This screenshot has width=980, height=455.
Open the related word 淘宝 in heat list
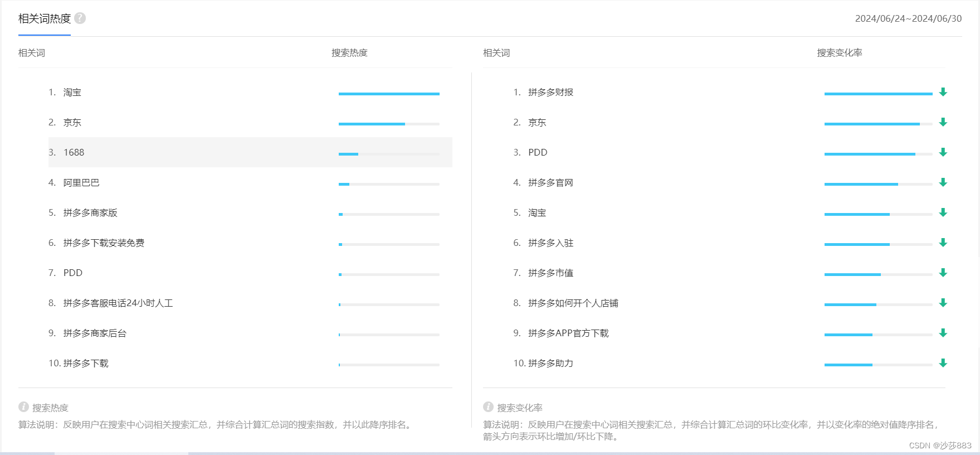pyautogui.click(x=72, y=93)
